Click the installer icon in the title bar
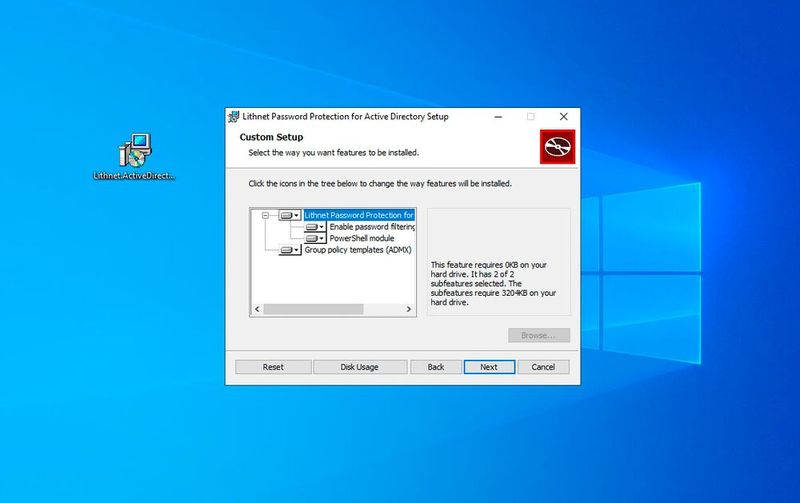Screen dimensions: 800x503 tap(233, 117)
